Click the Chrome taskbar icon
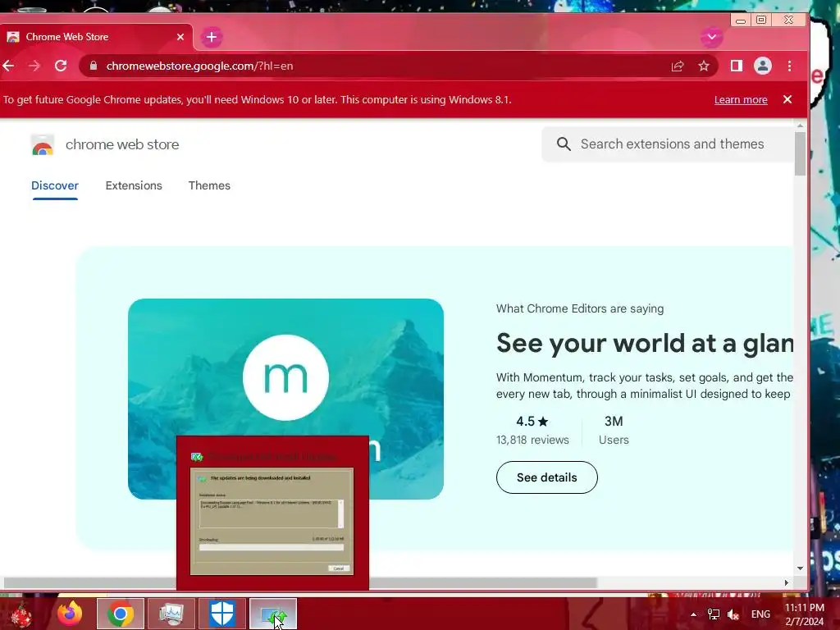Viewport: 840px width, 630px height. 121,614
